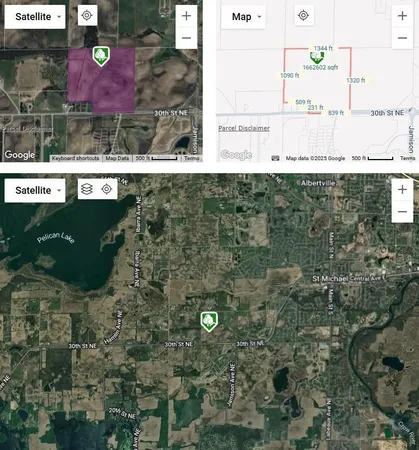The height and width of the screenshot is (450, 419).
Task: Click Jamison Ave NE label on bottom map
Action: click(231, 385)
